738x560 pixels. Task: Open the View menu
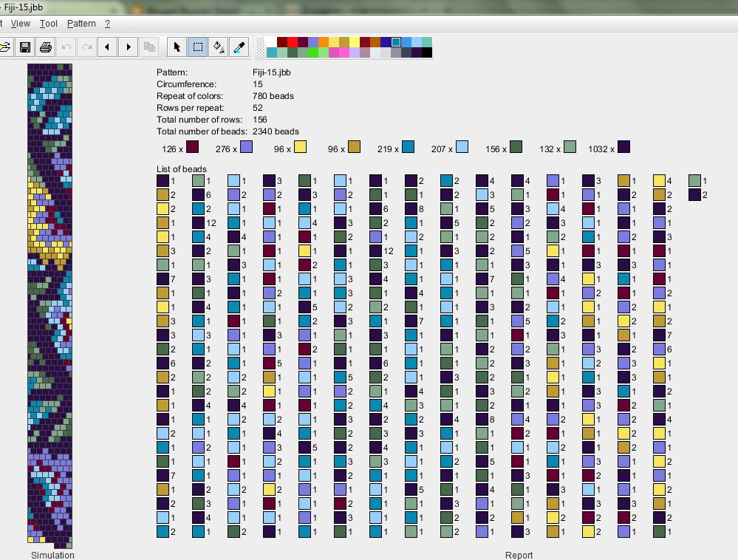pyautogui.click(x=20, y=24)
